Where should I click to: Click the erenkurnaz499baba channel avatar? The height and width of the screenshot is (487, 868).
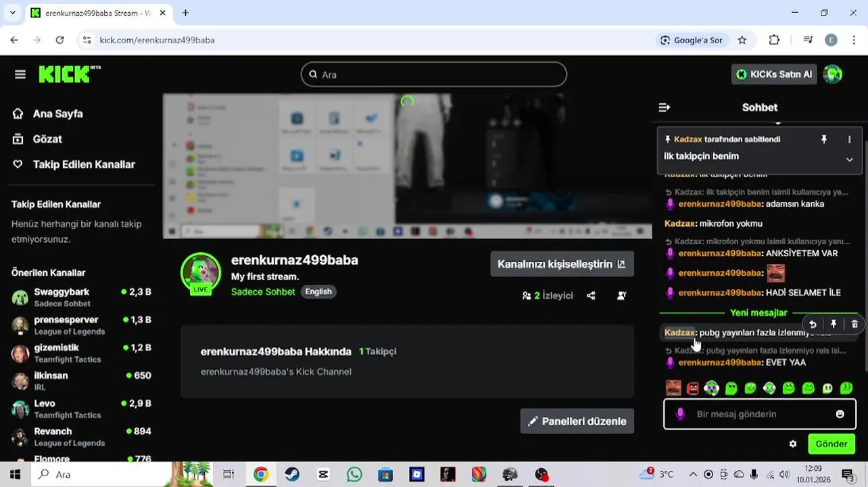click(201, 272)
